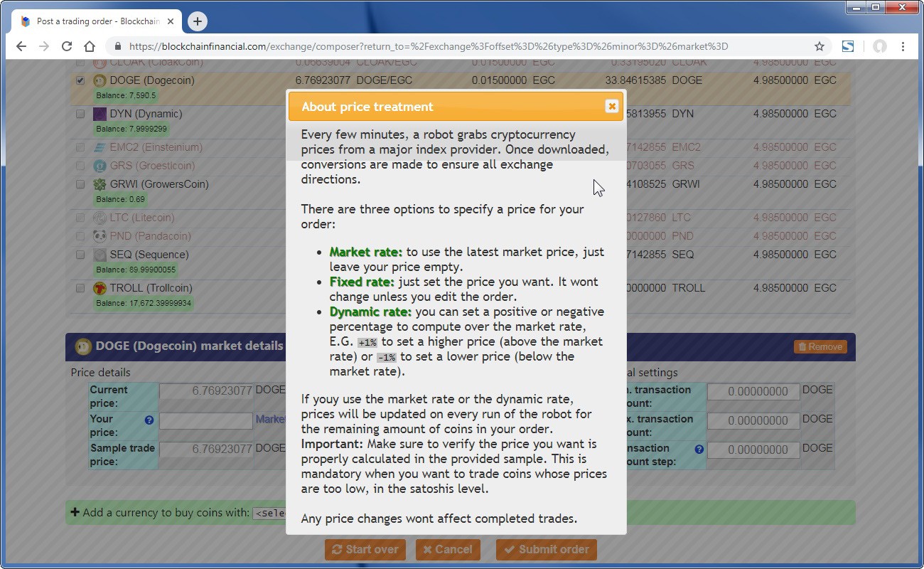This screenshot has width=924, height=569.
Task: Enable the TROLL (Trollcoin) checkbox
Action: (x=80, y=288)
